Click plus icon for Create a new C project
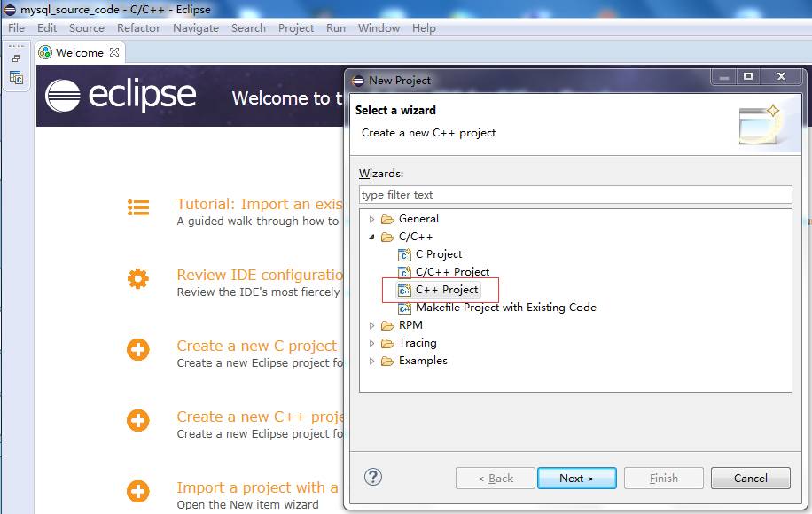This screenshot has height=514, width=812. pos(138,349)
